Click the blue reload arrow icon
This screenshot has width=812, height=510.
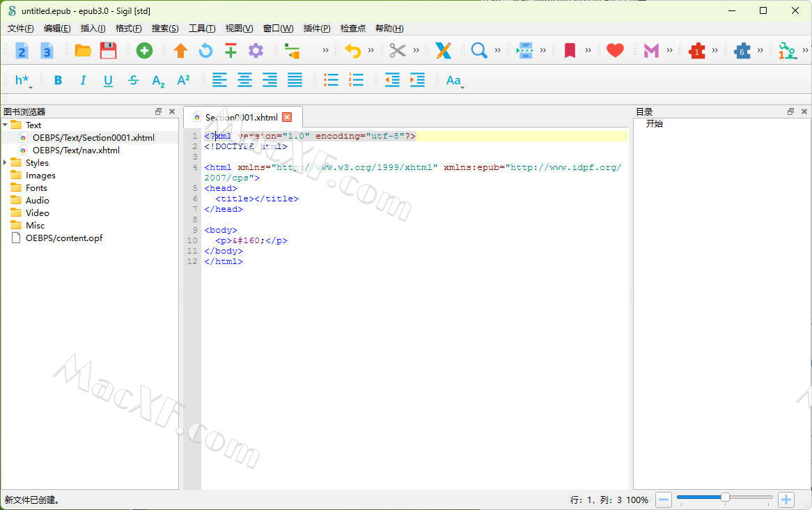point(205,50)
